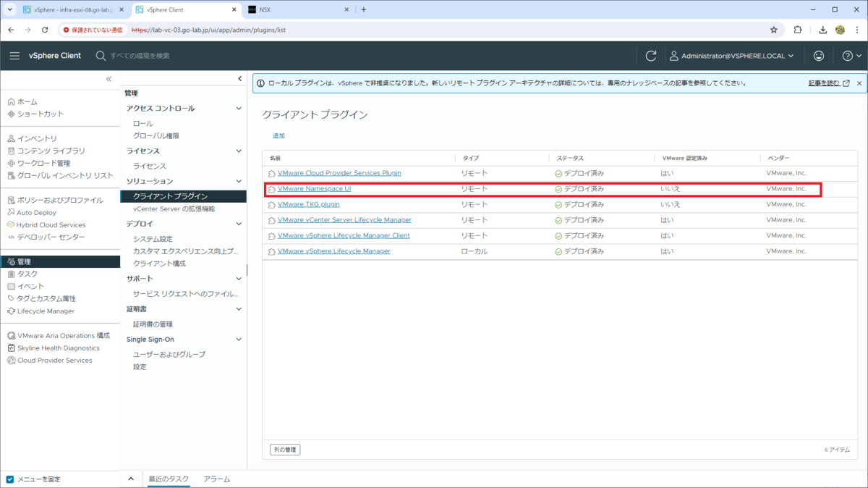
Task: Collapse the administration panel chevron
Action: point(240,79)
